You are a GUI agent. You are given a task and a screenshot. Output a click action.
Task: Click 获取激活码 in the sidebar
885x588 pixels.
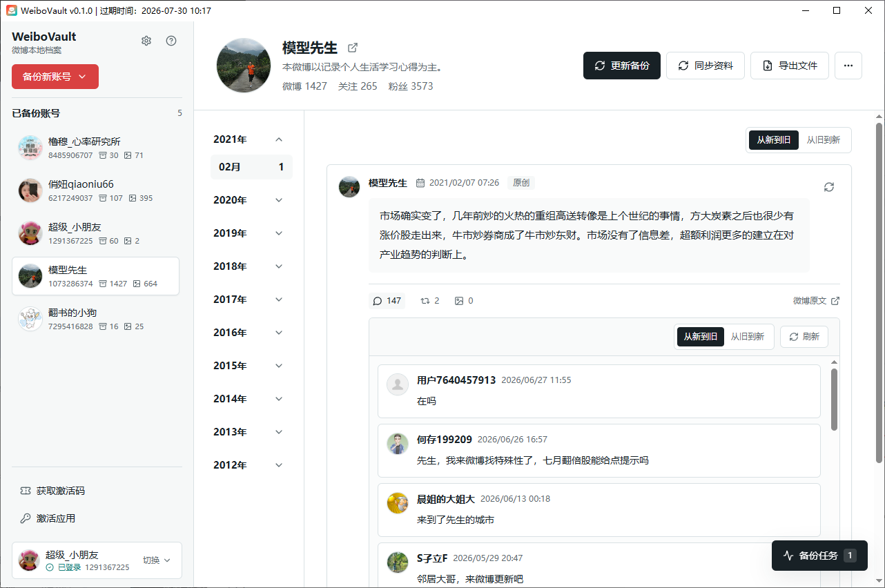click(x=61, y=491)
